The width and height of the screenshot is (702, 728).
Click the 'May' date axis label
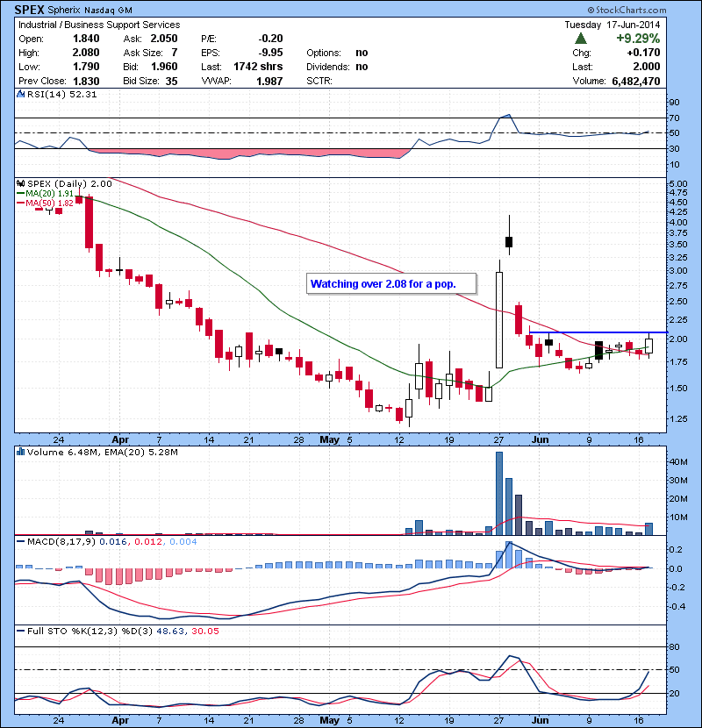pyautogui.click(x=328, y=438)
